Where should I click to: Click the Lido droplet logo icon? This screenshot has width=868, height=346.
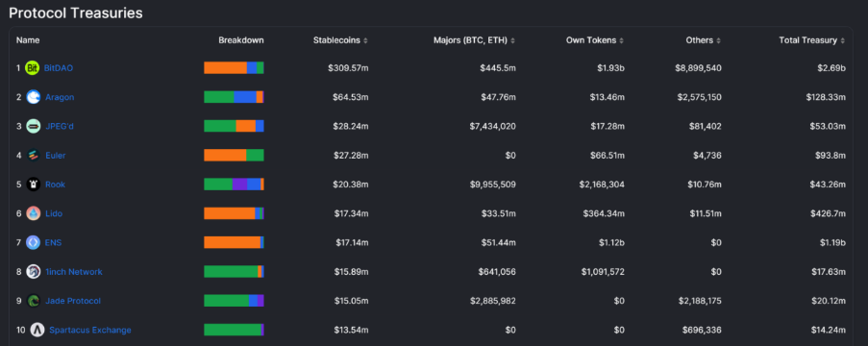pyautogui.click(x=34, y=213)
